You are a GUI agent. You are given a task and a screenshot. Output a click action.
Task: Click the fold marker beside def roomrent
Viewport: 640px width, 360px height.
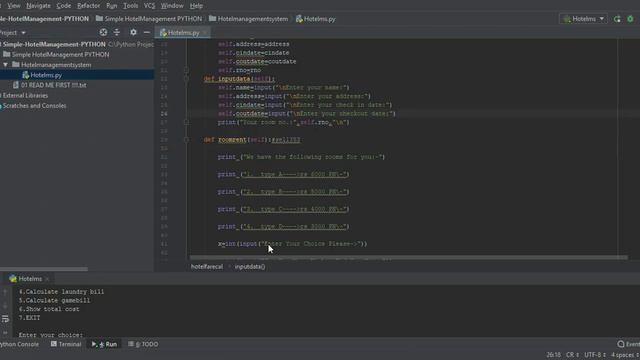click(x=186, y=140)
